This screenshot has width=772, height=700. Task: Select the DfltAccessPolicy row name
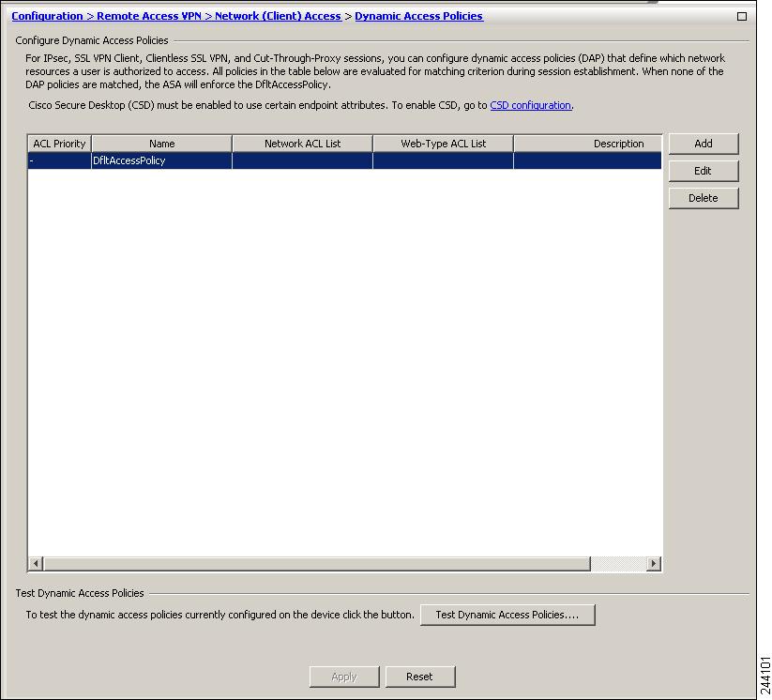coord(129,160)
